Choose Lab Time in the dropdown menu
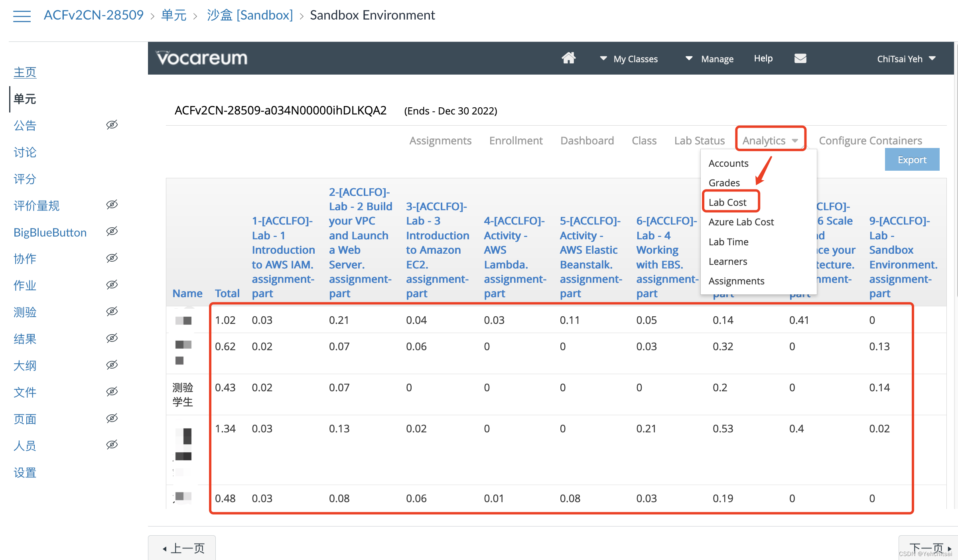 click(729, 242)
